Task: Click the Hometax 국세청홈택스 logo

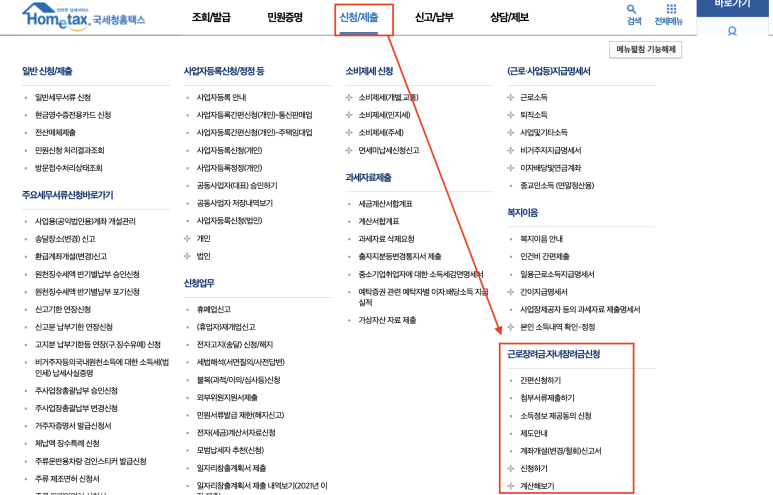Action: [x=84, y=17]
